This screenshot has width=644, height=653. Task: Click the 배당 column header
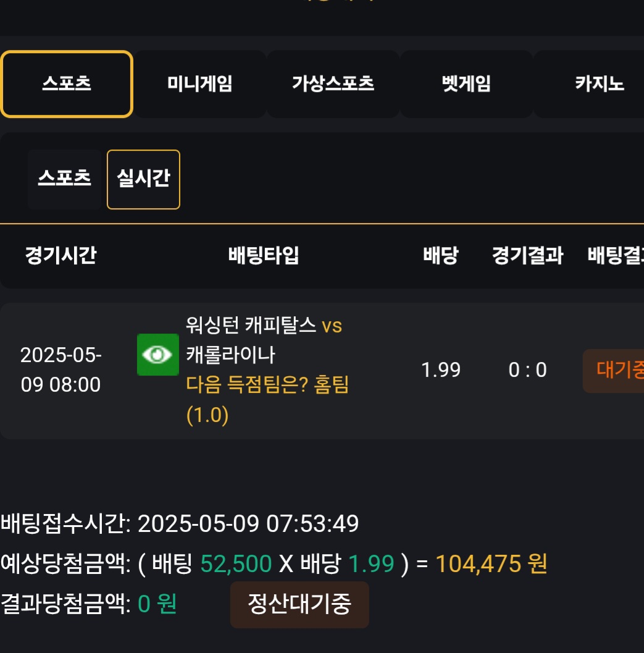tap(441, 255)
